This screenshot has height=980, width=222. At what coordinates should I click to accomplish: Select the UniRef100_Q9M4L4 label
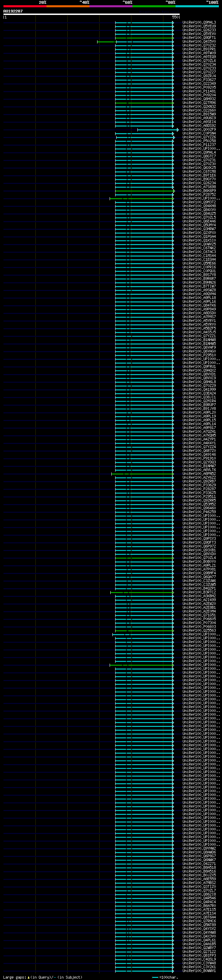(x=199, y=153)
